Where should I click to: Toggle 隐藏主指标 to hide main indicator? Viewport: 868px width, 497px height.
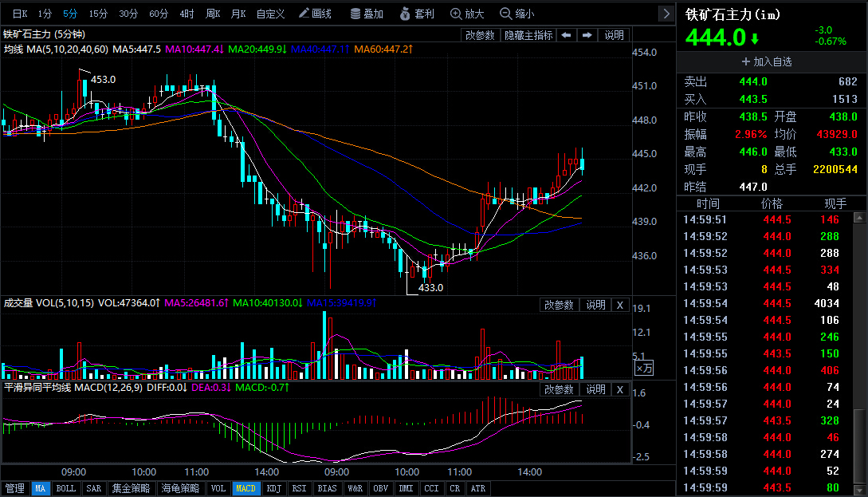tap(528, 35)
